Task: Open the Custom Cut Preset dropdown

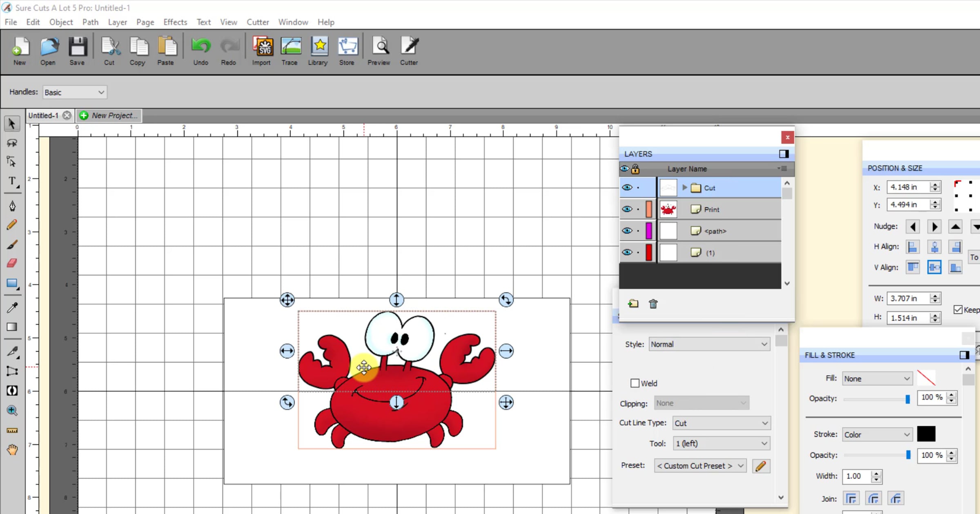Action: click(x=700, y=466)
